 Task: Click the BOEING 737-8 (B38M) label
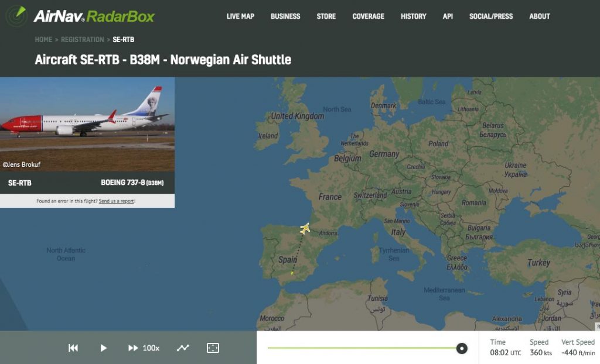point(132,183)
